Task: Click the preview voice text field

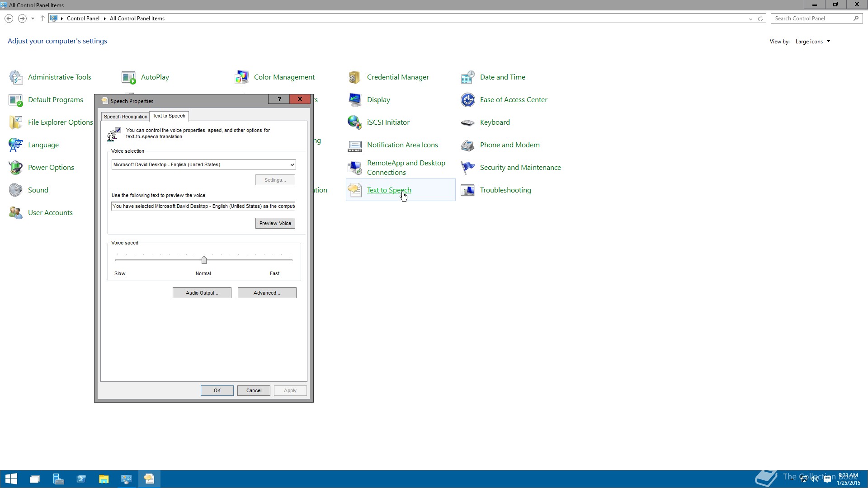Action: coord(203,206)
